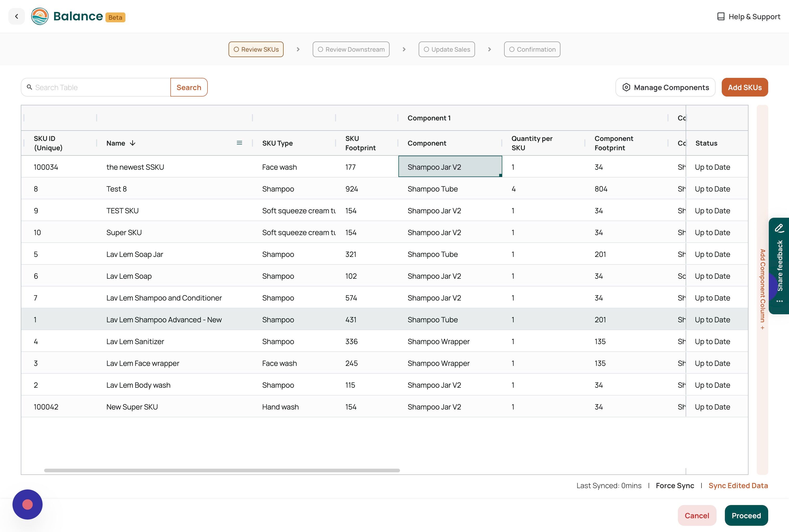Click chevron after Review Downstream step
The height and width of the screenshot is (532, 789).
pyautogui.click(x=404, y=49)
